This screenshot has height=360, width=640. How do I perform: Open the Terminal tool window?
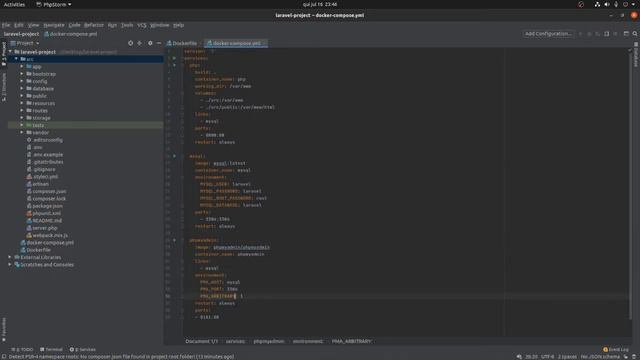coord(51,349)
